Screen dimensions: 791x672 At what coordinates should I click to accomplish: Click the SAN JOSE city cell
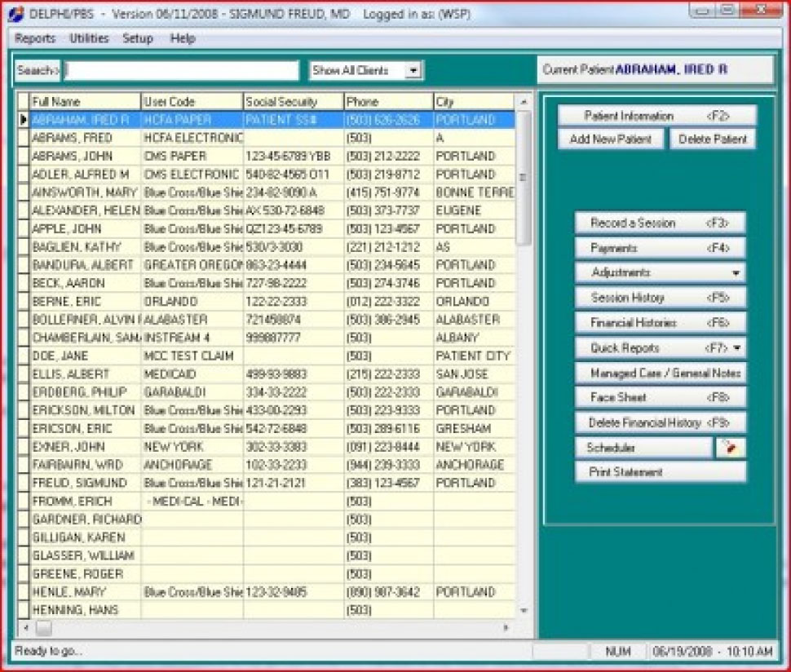coord(475,374)
